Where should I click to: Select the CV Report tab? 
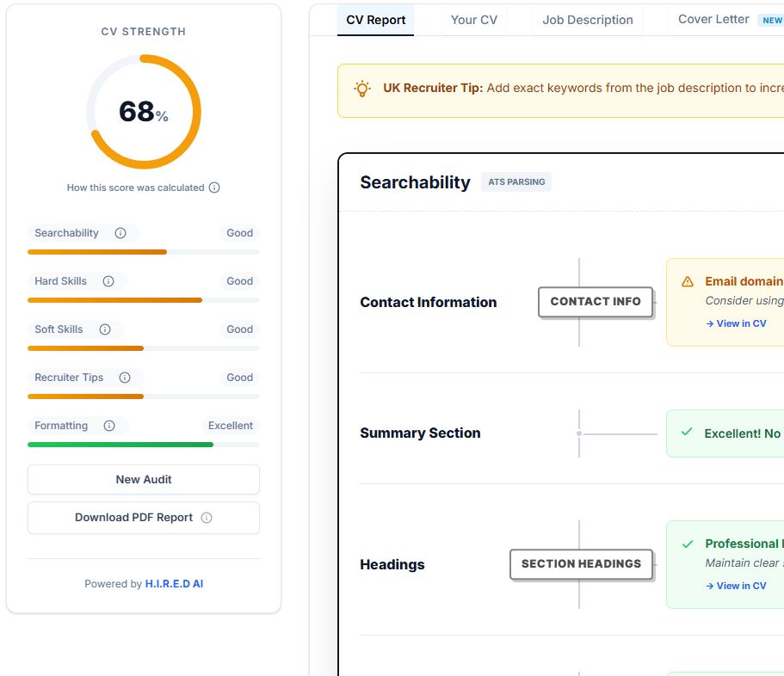point(375,20)
